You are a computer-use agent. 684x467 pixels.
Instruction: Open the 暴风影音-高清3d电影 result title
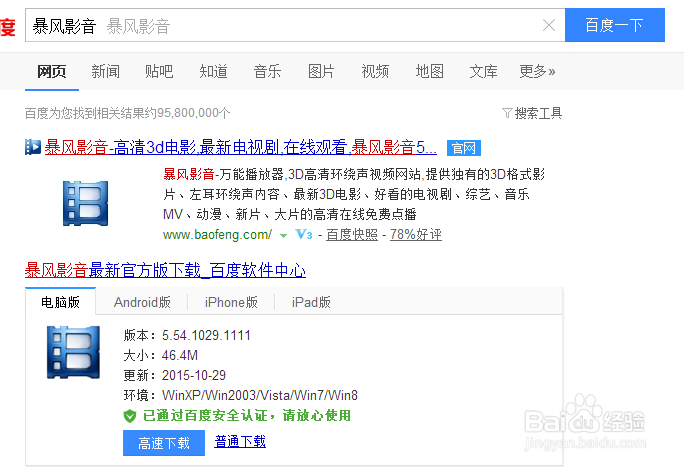[240, 147]
